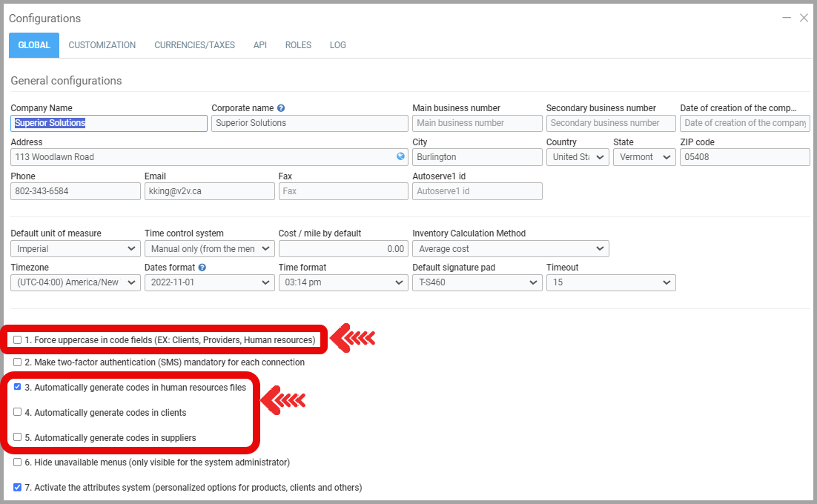Screen dimensions: 817x504
Task: Go to the ROLES tab
Action: pos(298,45)
